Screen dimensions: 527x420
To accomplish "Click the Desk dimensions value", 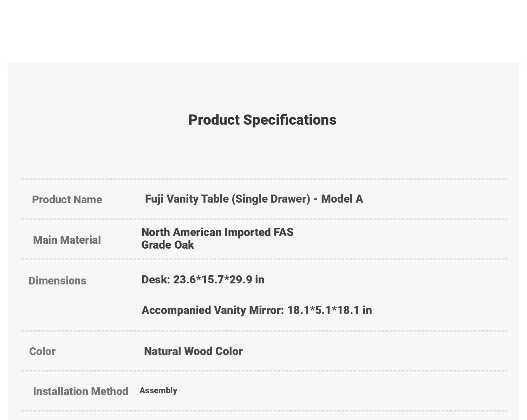I will [x=203, y=280].
